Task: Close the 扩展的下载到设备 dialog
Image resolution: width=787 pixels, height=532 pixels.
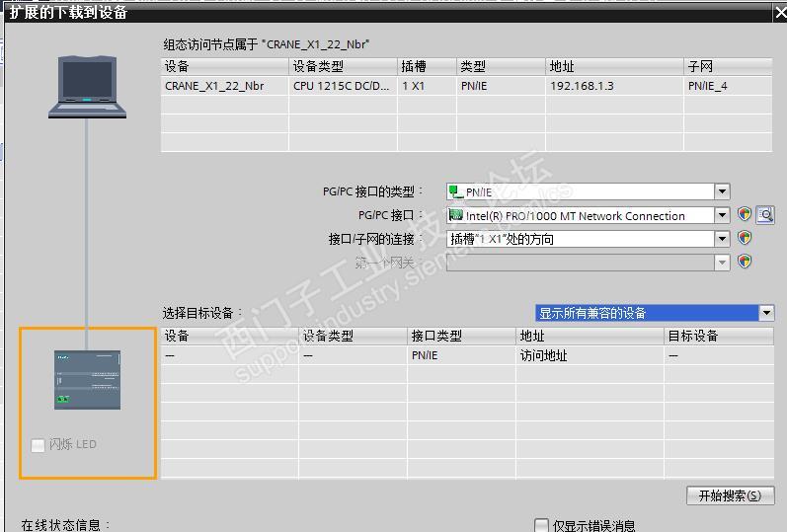Action: pyautogui.click(x=780, y=12)
